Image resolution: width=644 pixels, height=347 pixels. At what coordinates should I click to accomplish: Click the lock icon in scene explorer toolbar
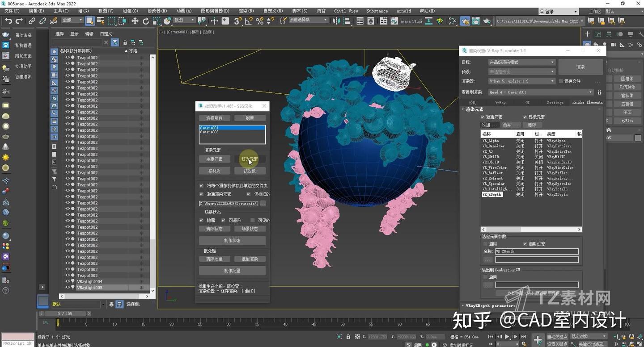pos(125,42)
